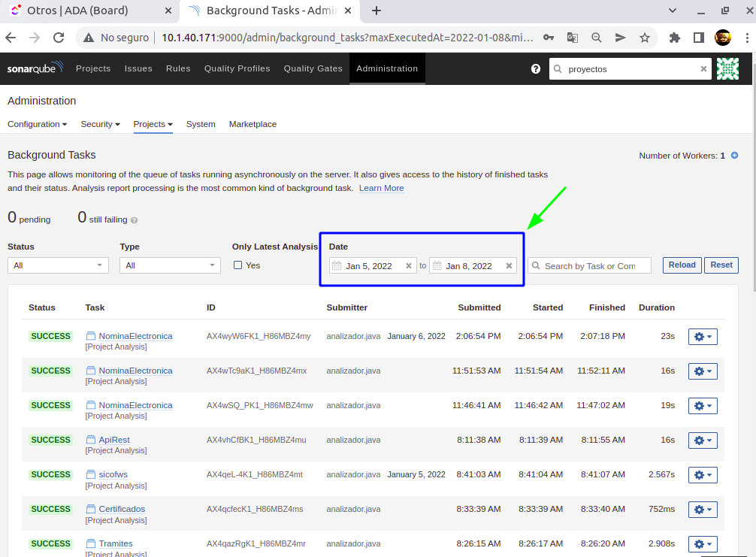Open the Status filter dropdown

click(58, 265)
